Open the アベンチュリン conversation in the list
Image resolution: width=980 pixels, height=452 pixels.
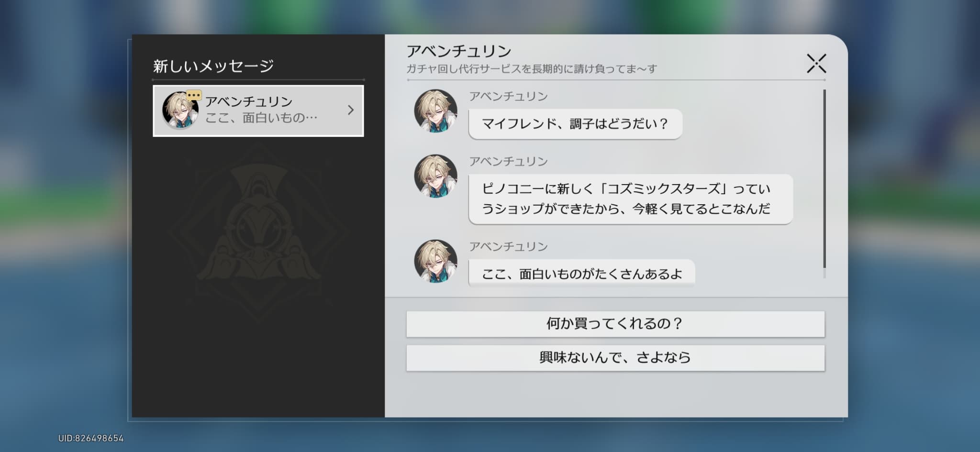(x=258, y=110)
